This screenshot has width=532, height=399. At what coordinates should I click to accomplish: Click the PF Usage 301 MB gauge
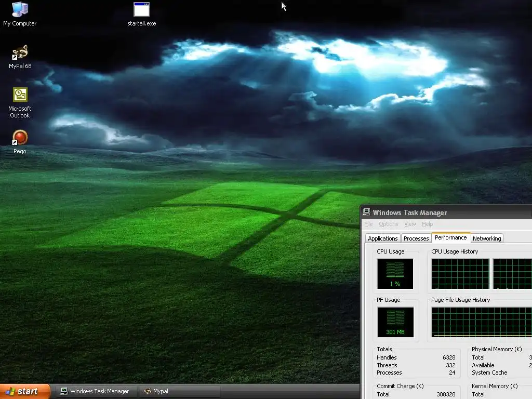pyautogui.click(x=395, y=322)
